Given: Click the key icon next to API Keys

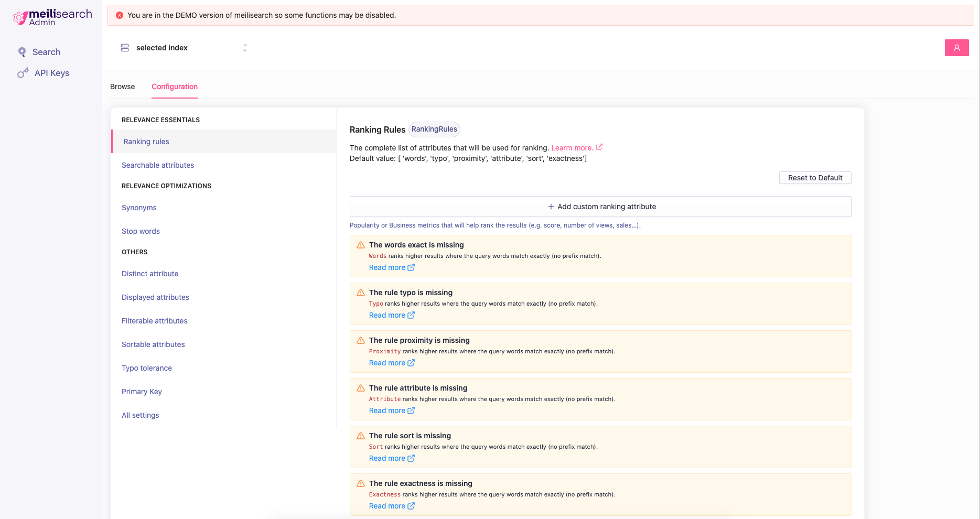Looking at the screenshot, I should point(22,73).
